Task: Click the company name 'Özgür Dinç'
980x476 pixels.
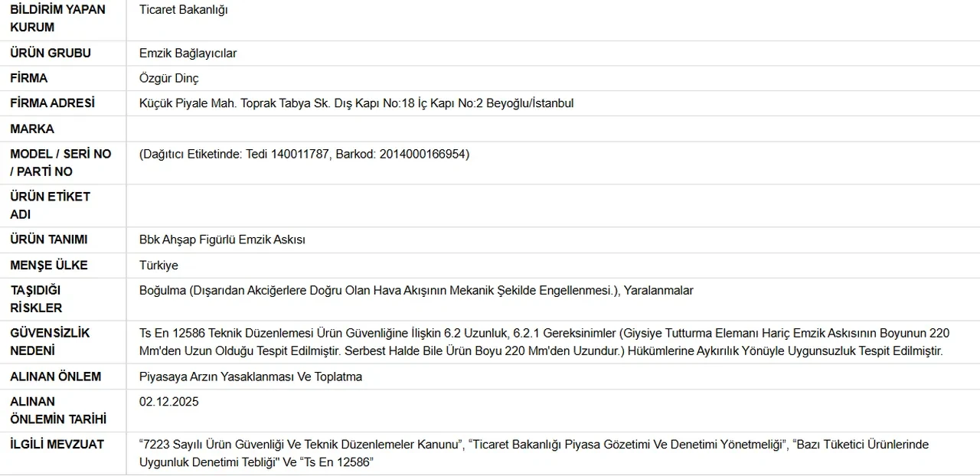Action: point(169,78)
